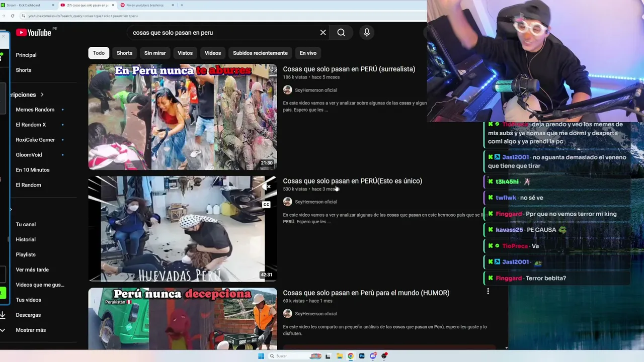
Task: Click the site info icon in address bar
Action: click(23, 16)
